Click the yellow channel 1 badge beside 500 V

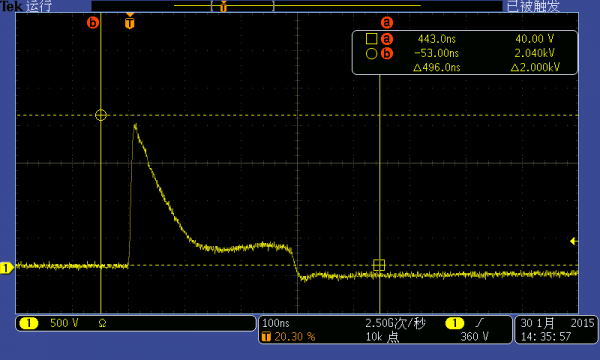[x=29, y=323]
